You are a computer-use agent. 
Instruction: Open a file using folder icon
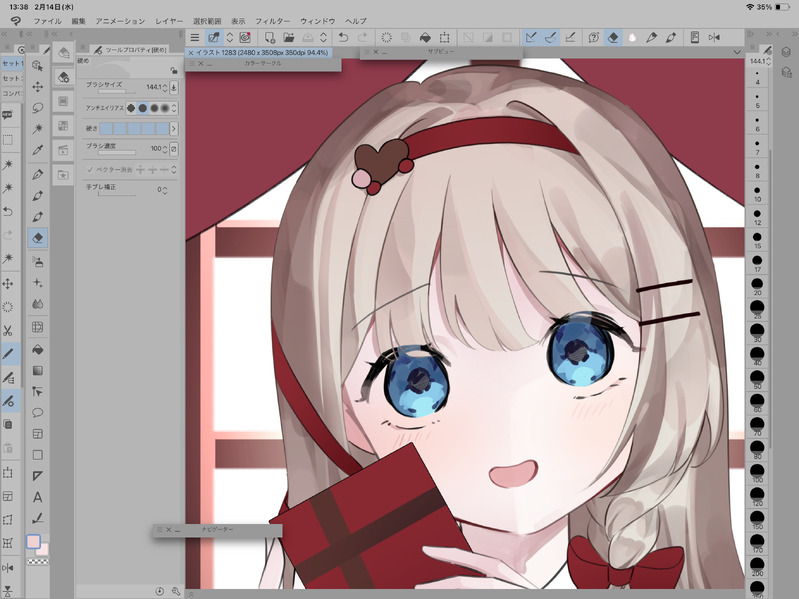[289, 37]
